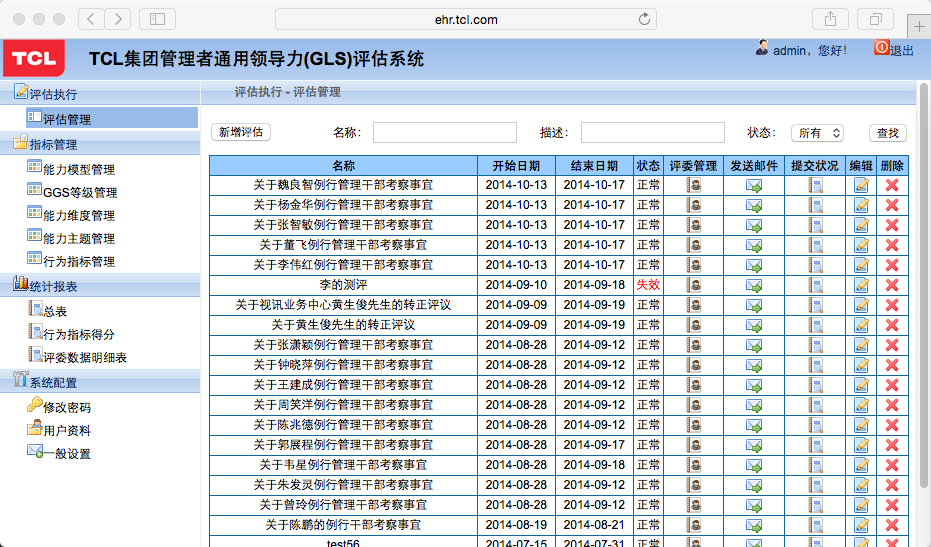Send mail for 关于周笑洋例行管理干部考察事宜
Viewport: 931px width, 547px height.
(753, 405)
